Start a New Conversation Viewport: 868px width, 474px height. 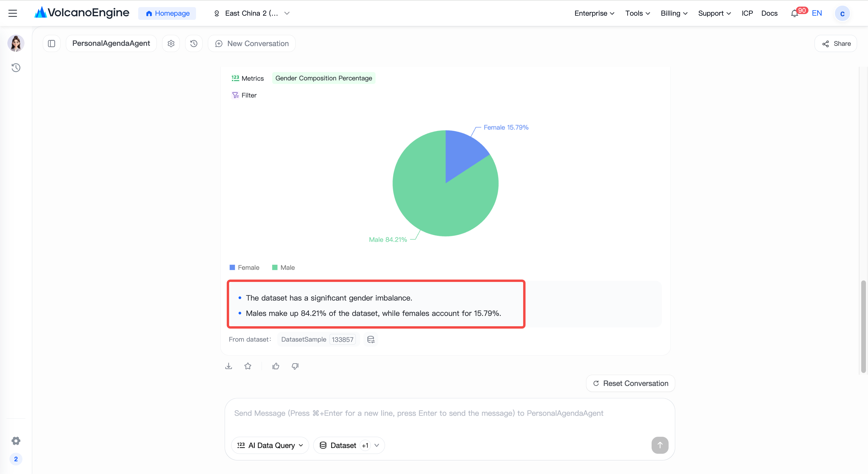[252, 43]
